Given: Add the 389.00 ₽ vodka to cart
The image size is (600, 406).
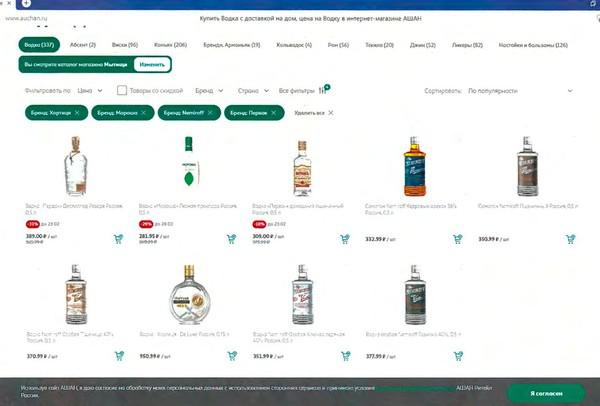Looking at the screenshot, I should click(x=119, y=239).
